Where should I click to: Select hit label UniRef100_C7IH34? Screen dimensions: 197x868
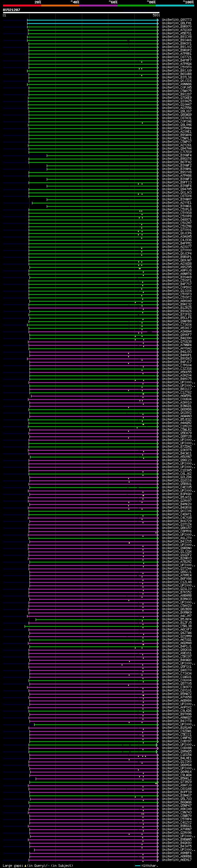tap(177, 674)
